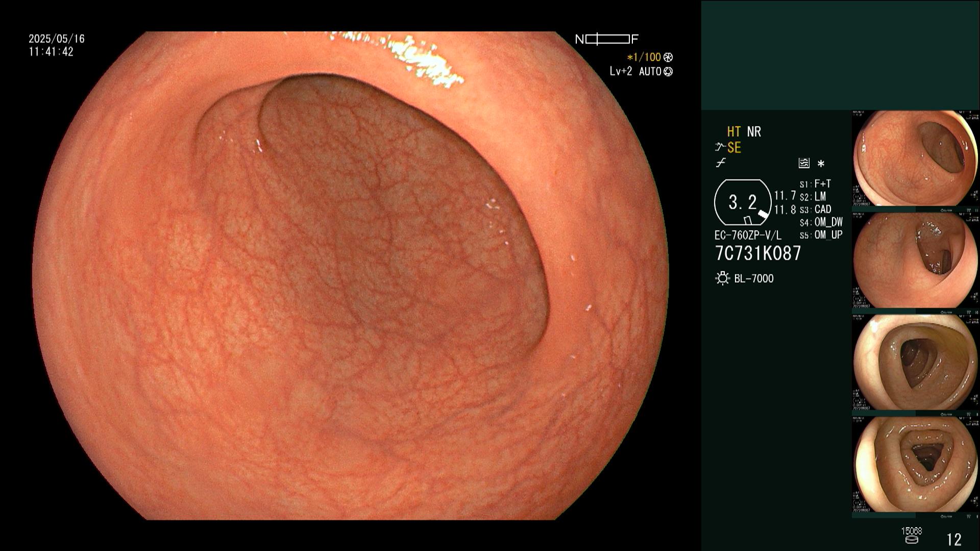
Task: Open the first captured thumbnail at top
Action: tap(916, 158)
